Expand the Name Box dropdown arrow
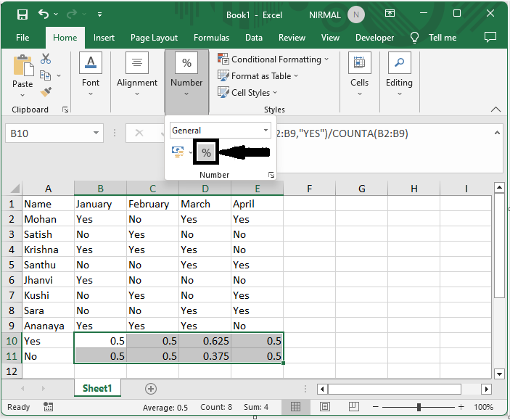510x420 pixels. pos(96,133)
